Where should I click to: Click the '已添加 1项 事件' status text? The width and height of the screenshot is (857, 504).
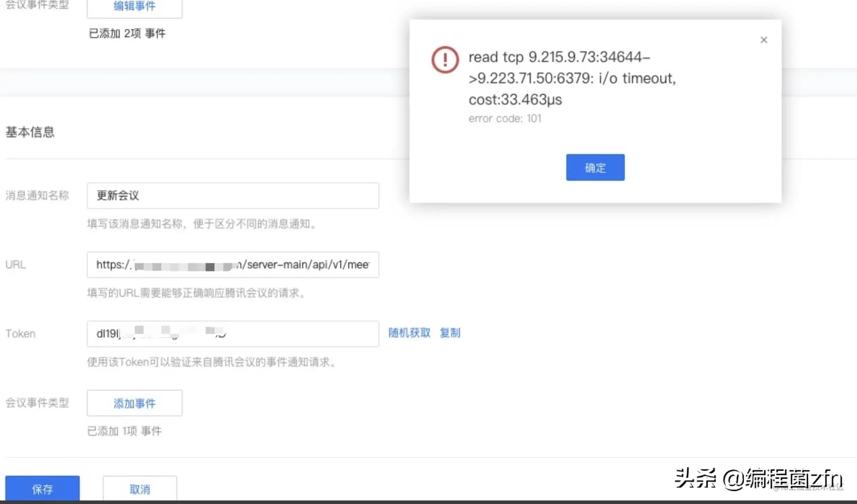(124, 431)
